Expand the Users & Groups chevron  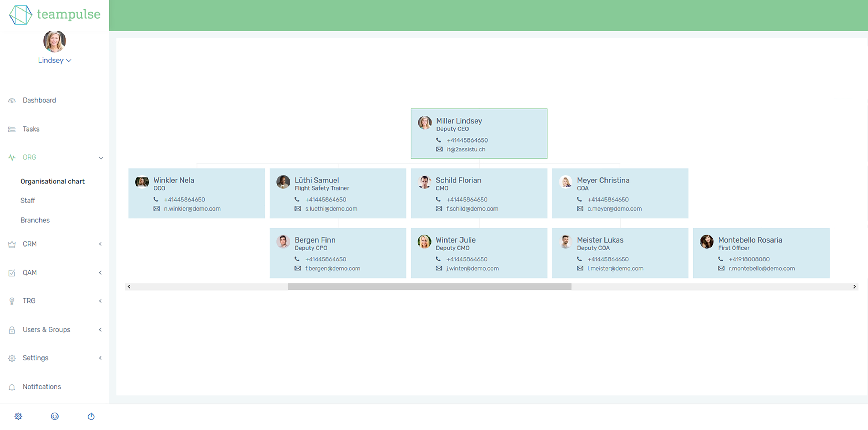point(101,329)
